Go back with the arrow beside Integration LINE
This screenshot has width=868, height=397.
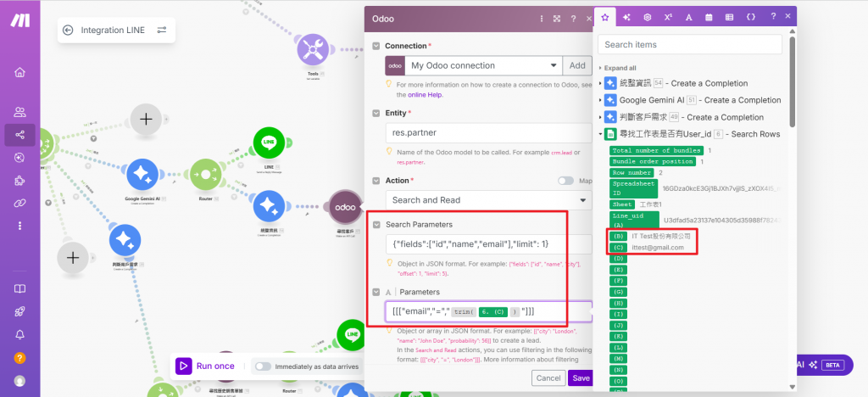(x=68, y=30)
